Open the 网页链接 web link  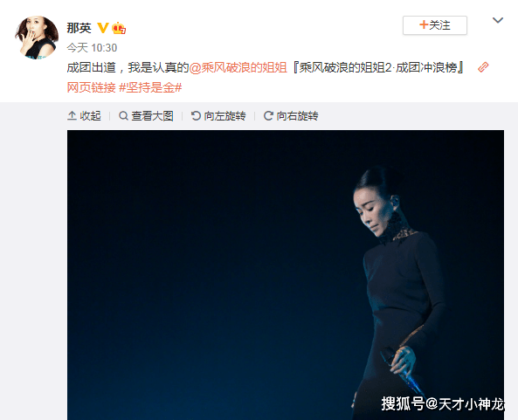tap(91, 88)
